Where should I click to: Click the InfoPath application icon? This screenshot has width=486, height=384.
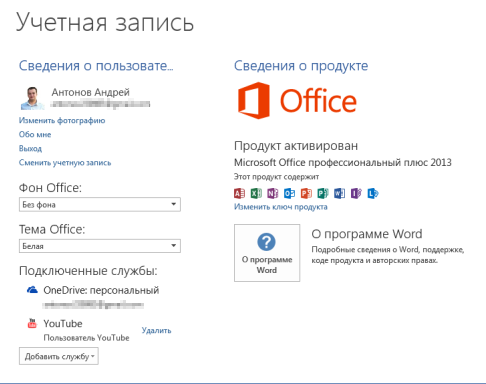(x=356, y=193)
